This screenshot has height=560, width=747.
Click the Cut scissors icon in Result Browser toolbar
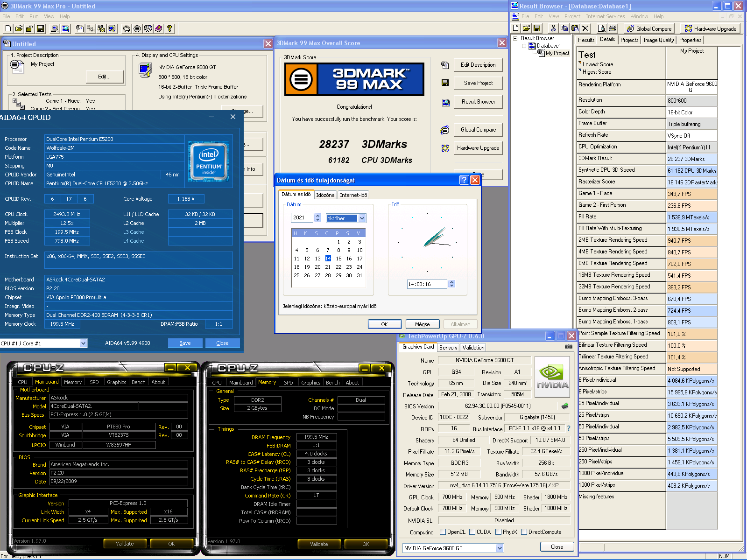(553, 28)
